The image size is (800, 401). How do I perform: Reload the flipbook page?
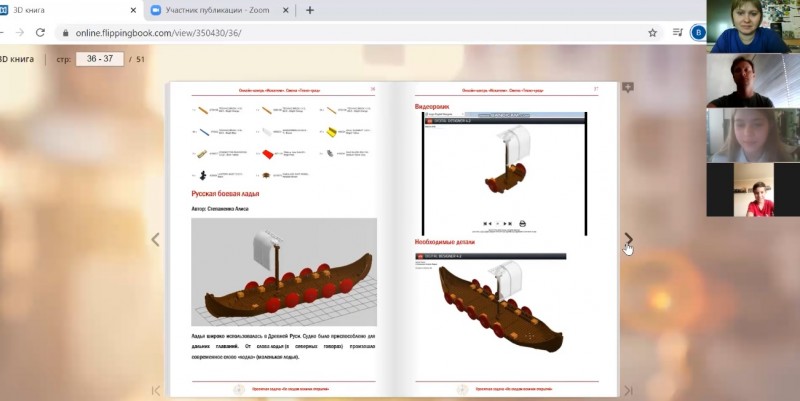(39, 32)
